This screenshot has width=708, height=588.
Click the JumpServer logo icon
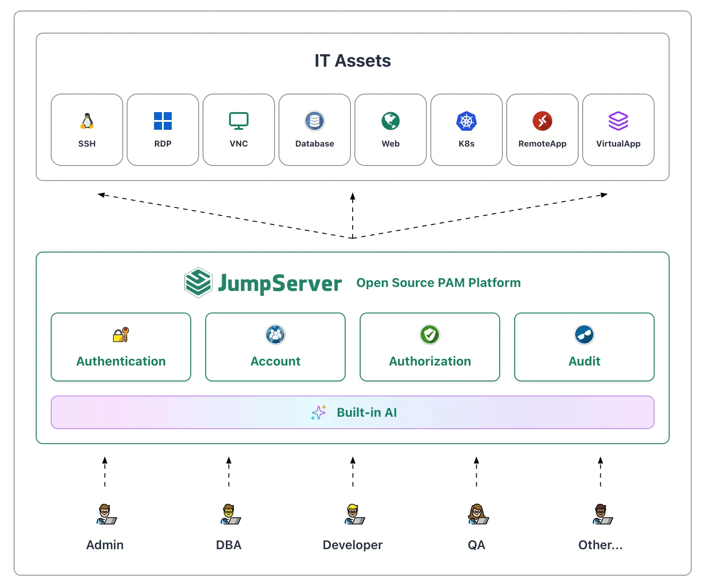198,283
